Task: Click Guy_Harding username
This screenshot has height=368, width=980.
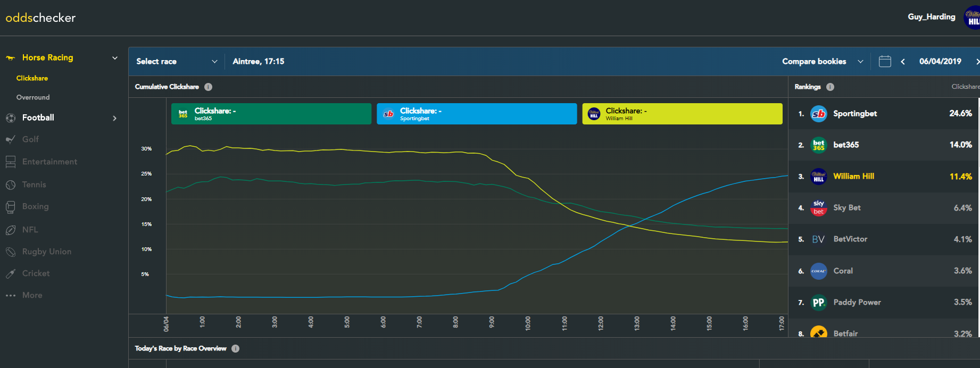Action: tap(932, 17)
